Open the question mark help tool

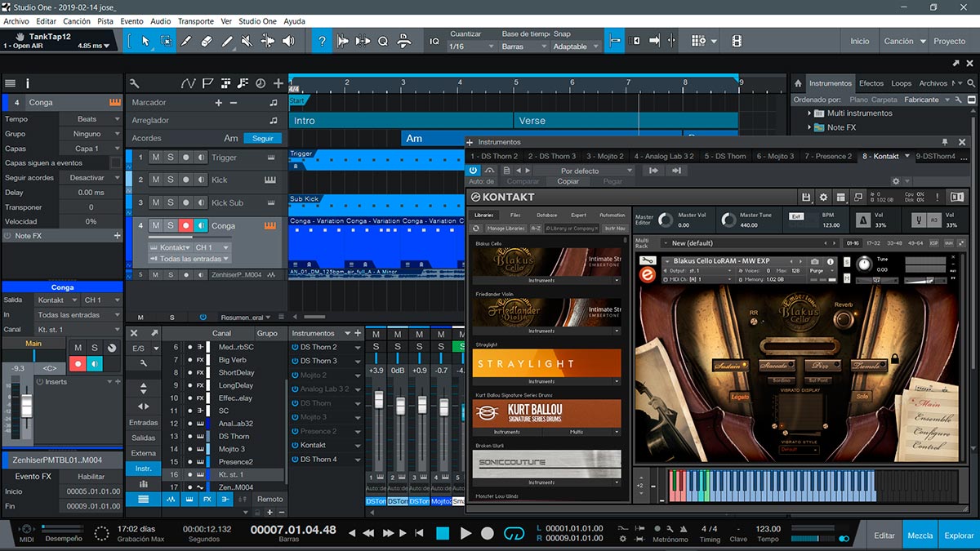(323, 41)
